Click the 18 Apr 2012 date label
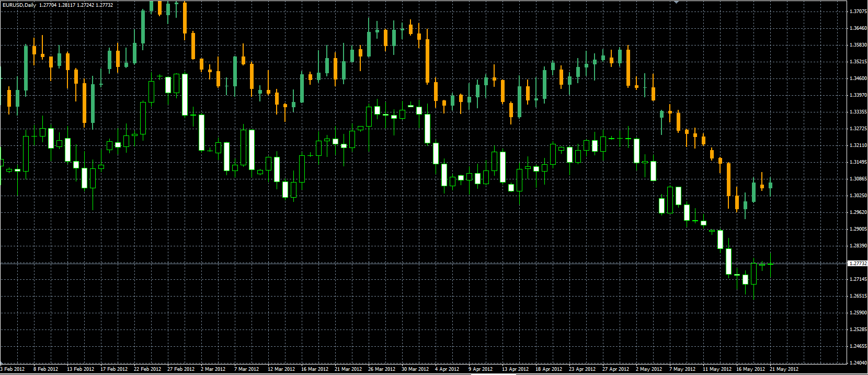The width and height of the screenshot is (868, 375). [x=549, y=369]
